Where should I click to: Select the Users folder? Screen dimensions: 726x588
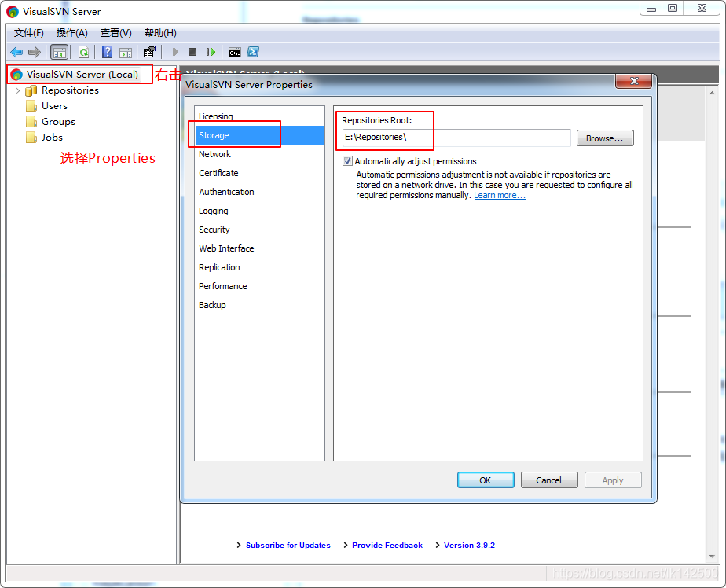point(54,106)
